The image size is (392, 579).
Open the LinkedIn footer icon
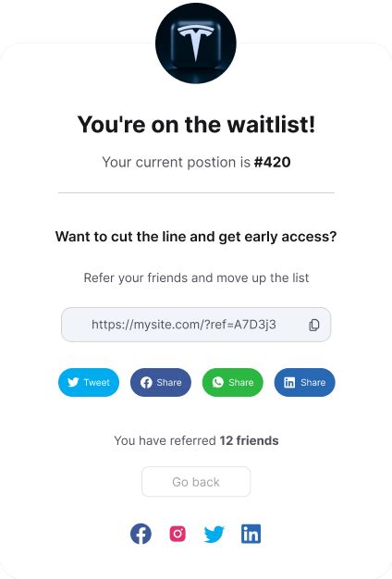[251, 534]
